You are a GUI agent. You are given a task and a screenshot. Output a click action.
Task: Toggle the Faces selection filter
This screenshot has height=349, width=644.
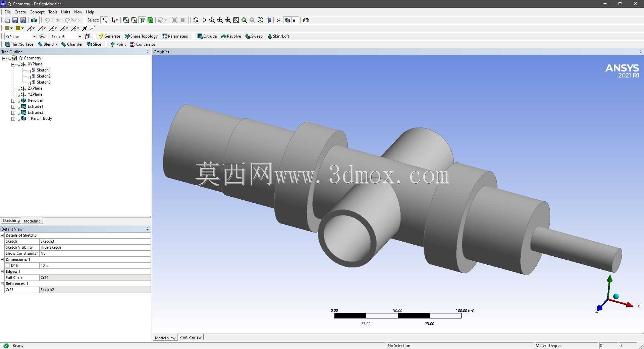[x=142, y=20]
